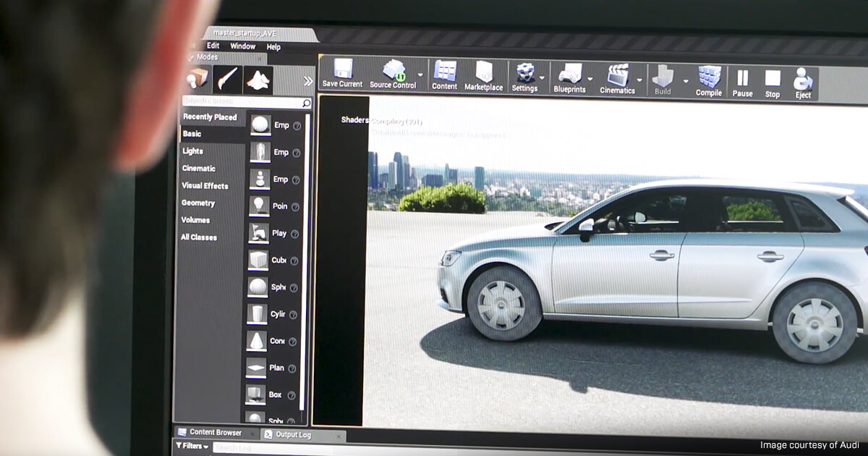Expand the Blueprints dropdown arrow
Screen dimensions: 868x456
click(x=590, y=79)
